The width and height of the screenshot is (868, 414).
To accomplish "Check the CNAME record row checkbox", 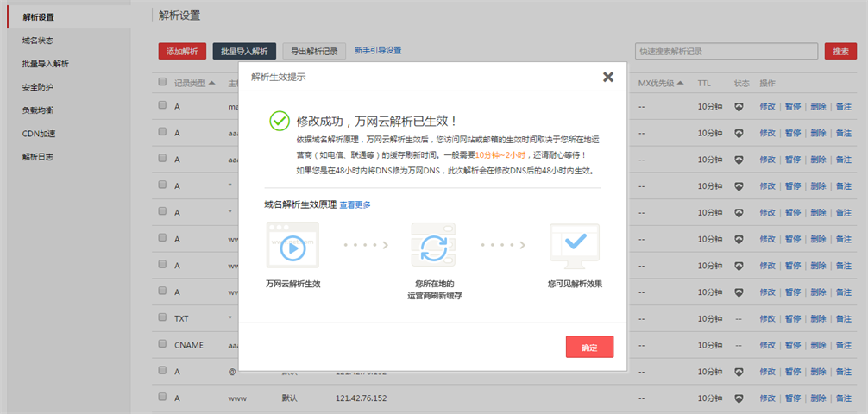I will point(162,344).
